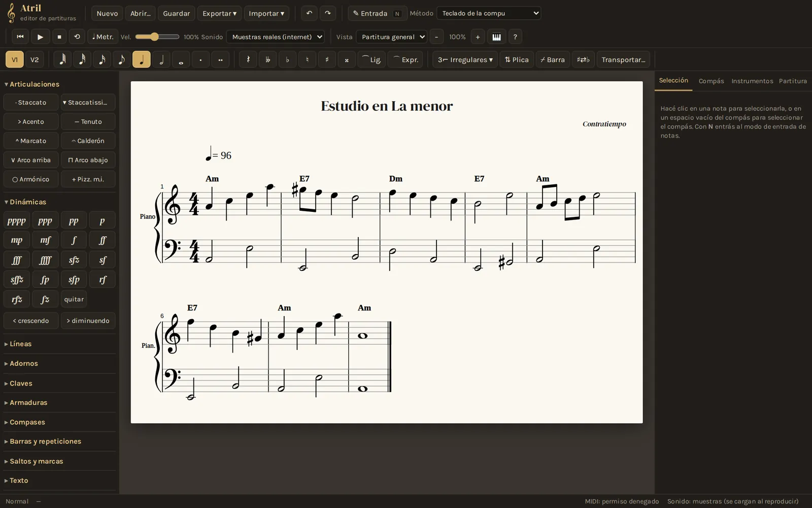Toggle the metronome (Metr.)

point(103,37)
